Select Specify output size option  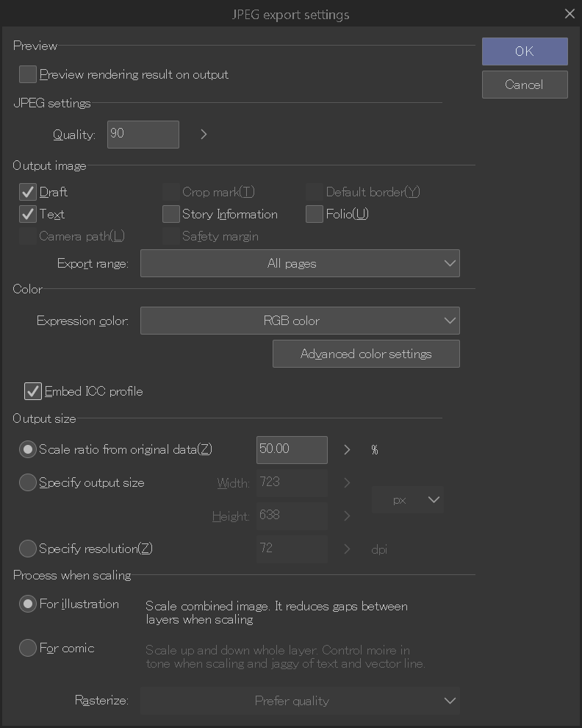28,482
